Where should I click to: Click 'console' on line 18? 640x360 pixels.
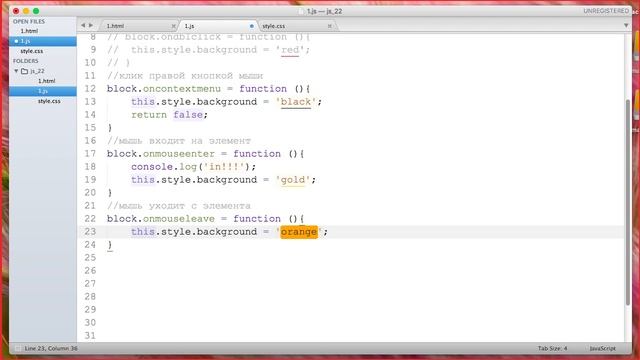[152, 167]
